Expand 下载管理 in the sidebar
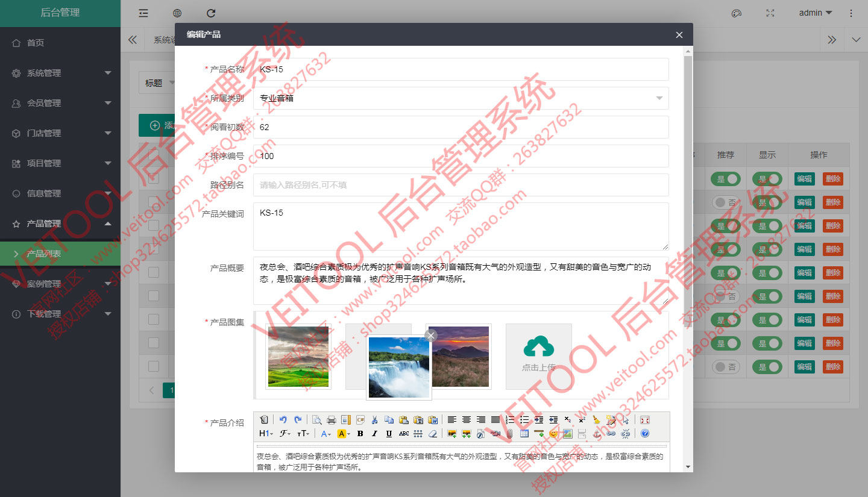Viewport: 868px width, 497px height. [60, 314]
